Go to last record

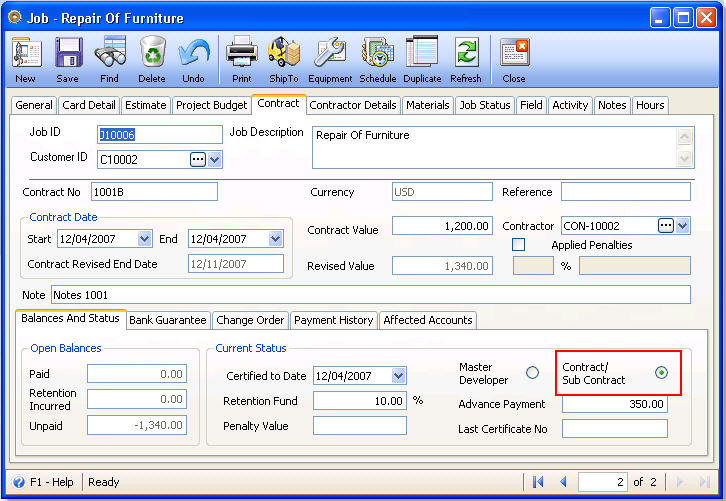pos(705,482)
